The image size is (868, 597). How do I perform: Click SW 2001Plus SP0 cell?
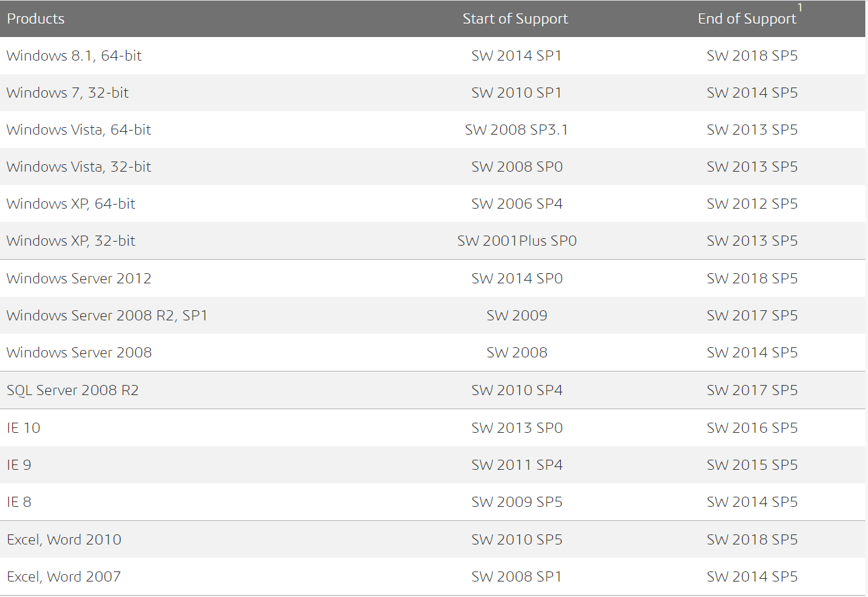tap(516, 241)
